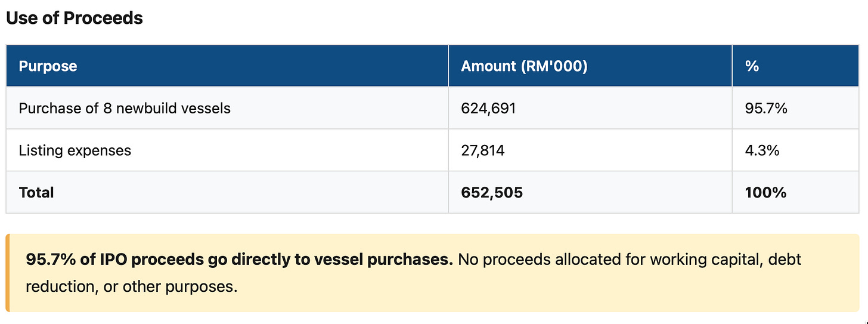
Task: Click the "No proceeds allocated" sentence start
Action: pyautogui.click(x=524, y=260)
